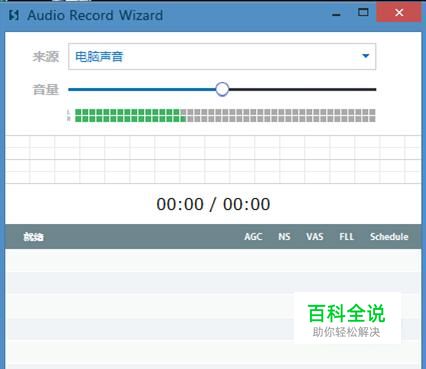Click the volume slider track right side
The image size is (426, 369).
click(302, 89)
